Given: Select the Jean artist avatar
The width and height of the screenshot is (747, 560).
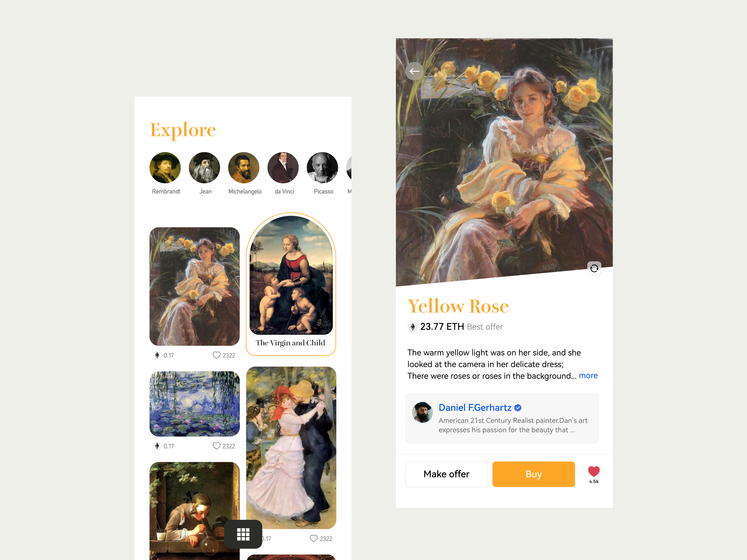Looking at the screenshot, I should (x=204, y=168).
